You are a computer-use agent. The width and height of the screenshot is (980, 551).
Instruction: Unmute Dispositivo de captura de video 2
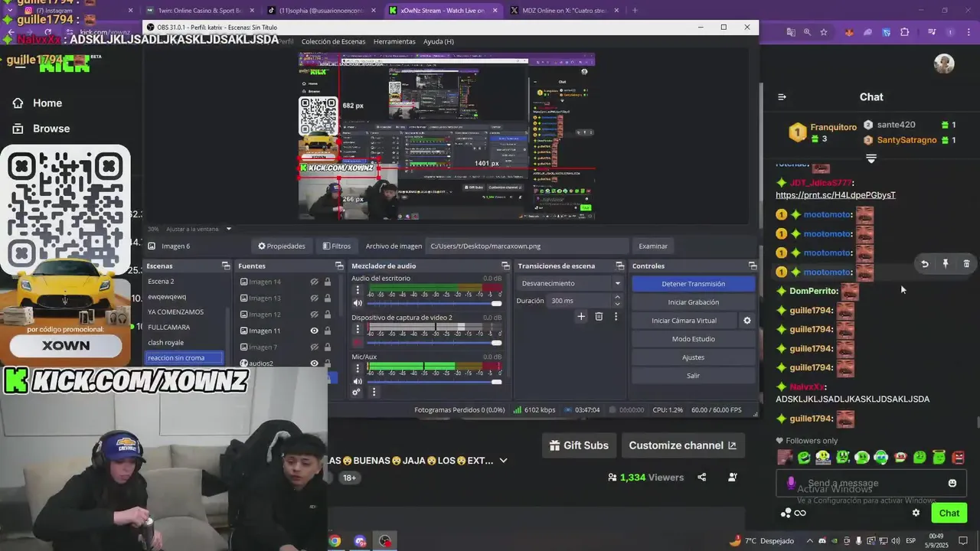click(x=357, y=342)
